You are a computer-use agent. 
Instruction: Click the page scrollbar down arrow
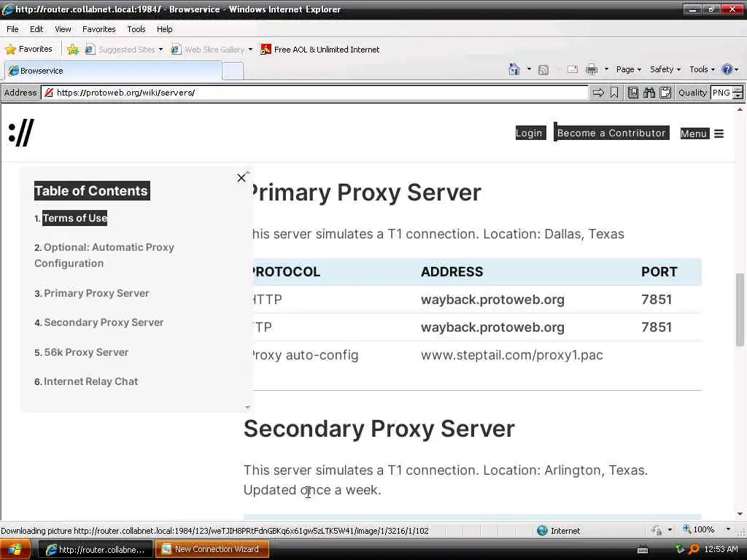(x=740, y=514)
